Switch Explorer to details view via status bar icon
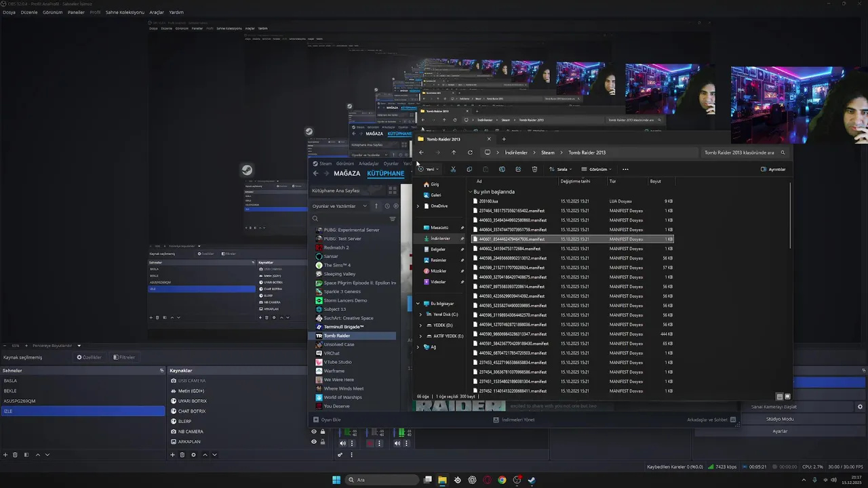 click(x=779, y=396)
